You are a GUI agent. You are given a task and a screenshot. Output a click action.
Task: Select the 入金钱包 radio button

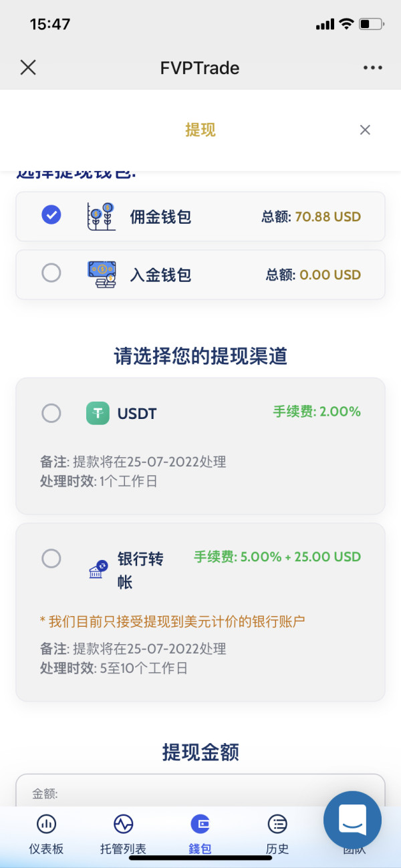coord(51,273)
